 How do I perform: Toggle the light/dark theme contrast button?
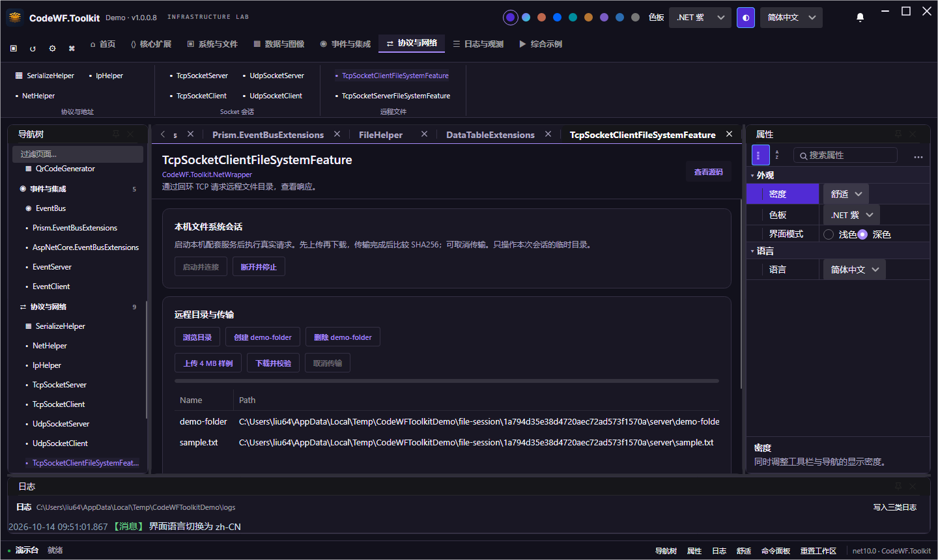(746, 18)
